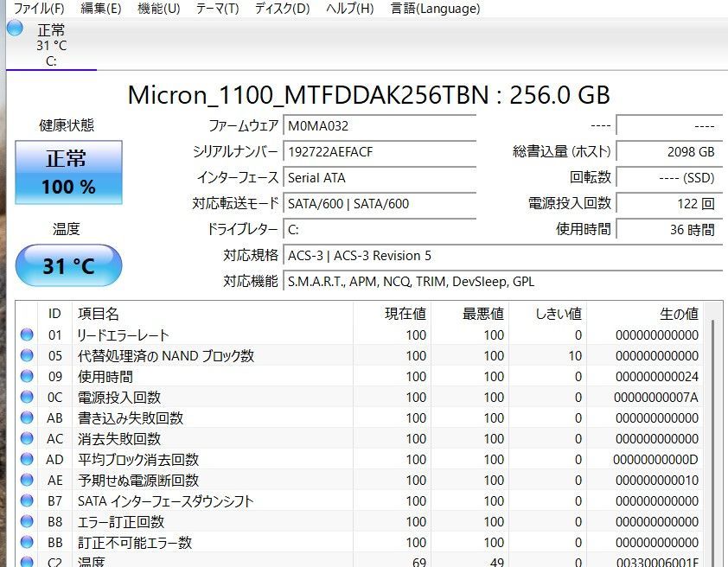Viewport: 728px width, 567px height.
Task: Click the blue dot next to エラー訂正回数
Action: click(29, 521)
